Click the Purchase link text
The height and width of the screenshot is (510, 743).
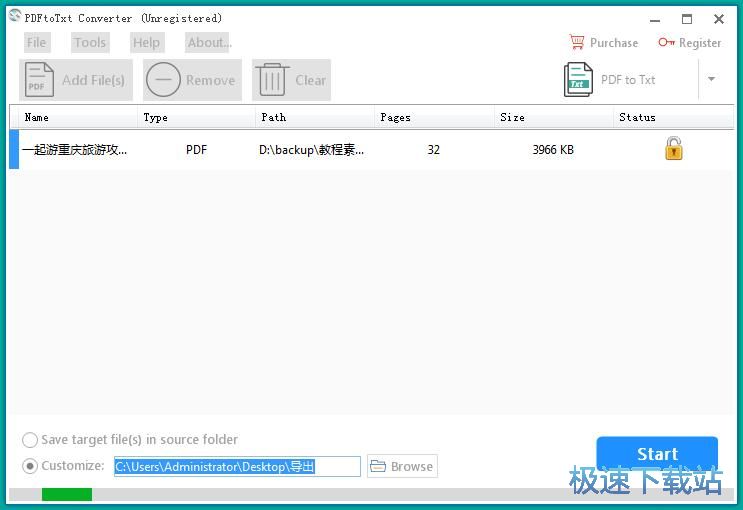pos(614,43)
